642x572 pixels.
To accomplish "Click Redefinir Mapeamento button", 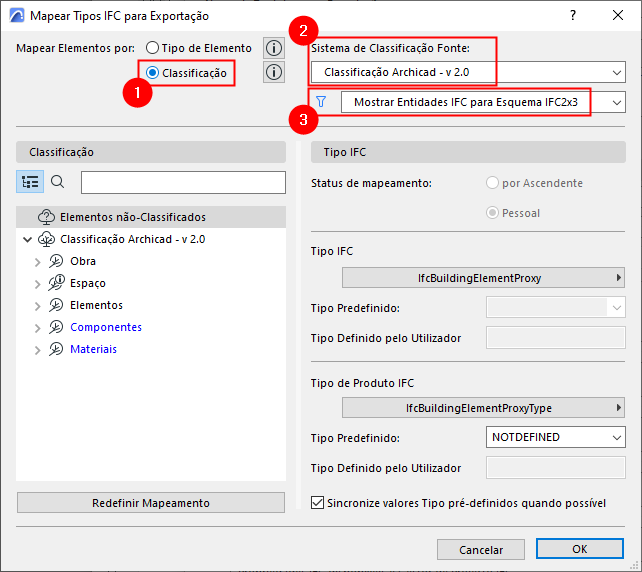I will click(x=151, y=503).
